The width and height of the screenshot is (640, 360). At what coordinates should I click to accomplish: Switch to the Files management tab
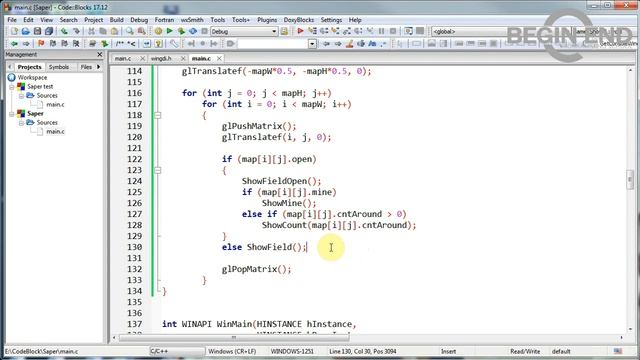(x=86, y=67)
